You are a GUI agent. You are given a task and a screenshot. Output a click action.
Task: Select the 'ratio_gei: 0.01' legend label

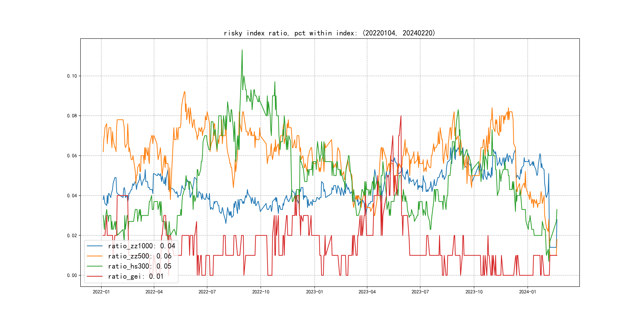(136, 276)
